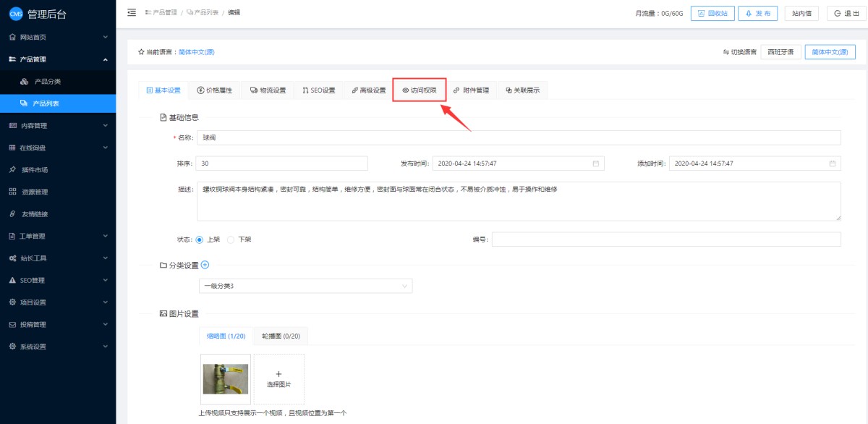
Task: Select the 下架 status radio button
Action: coord(231,239)
